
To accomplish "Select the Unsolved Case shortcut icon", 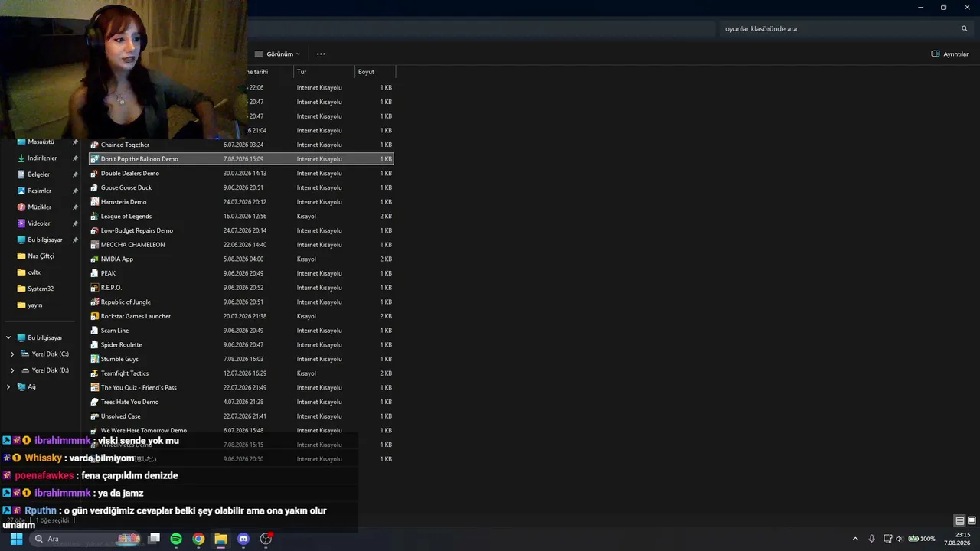I will tap(95, 416).
